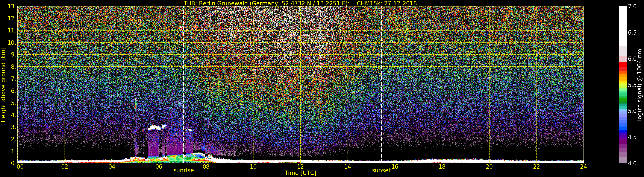The image size is (644, 177).
Task: Click the time axis tick label '18'
Action: [442, 166]
